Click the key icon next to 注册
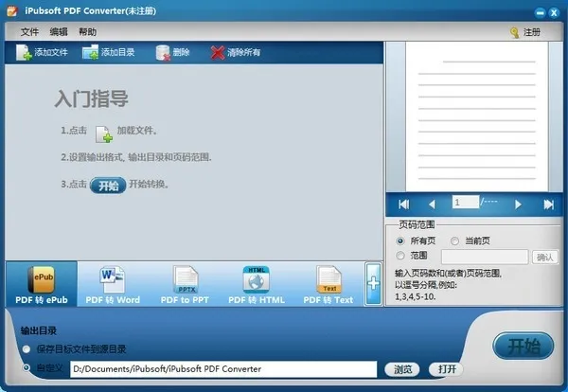The image size is (568, 392). point(514,33)
